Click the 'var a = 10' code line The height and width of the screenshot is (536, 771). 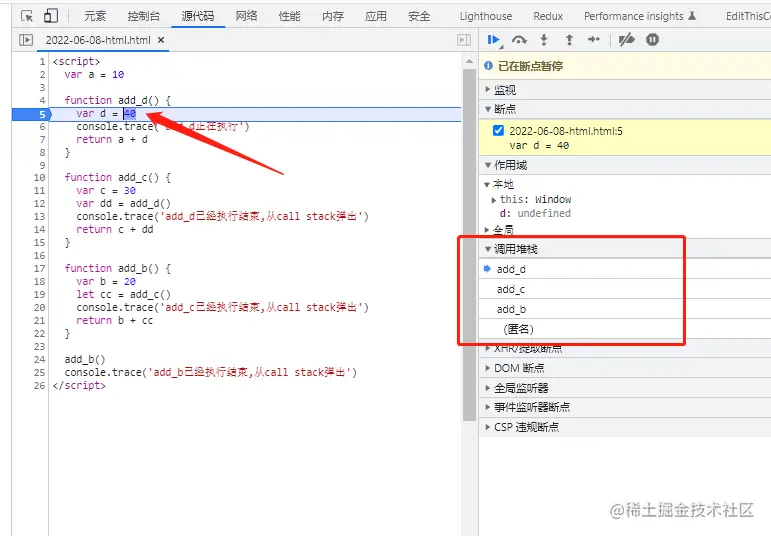94,75
